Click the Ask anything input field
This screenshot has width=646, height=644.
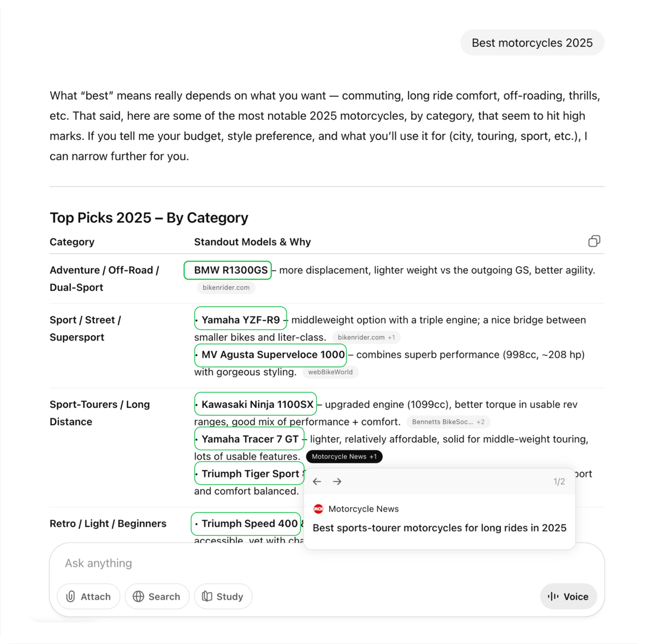pyautogui.click(x=301, y=563)
